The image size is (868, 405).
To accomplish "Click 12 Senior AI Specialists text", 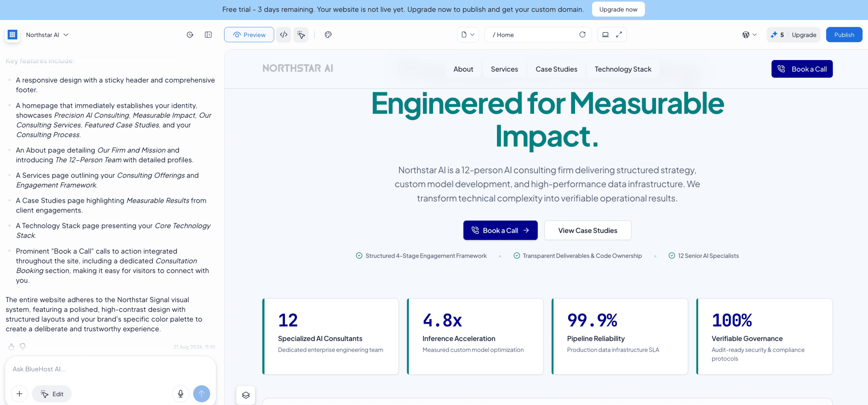I will point(708,256).
